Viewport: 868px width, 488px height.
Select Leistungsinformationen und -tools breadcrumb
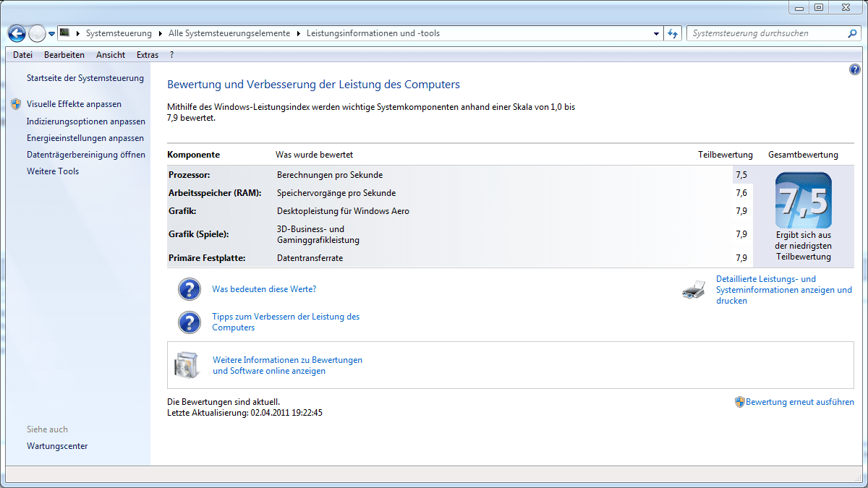(x=373, y=33)
